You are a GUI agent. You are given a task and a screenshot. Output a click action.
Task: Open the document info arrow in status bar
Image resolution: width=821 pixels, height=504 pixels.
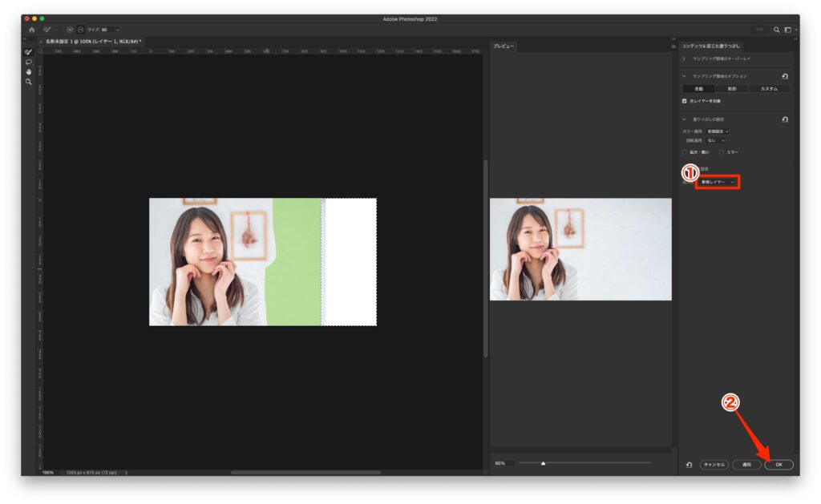126,473
